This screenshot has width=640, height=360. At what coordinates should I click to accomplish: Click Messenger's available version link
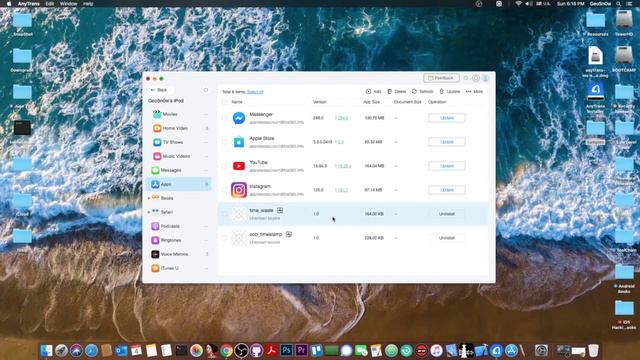pyautogui.click(x=342, y=118)
